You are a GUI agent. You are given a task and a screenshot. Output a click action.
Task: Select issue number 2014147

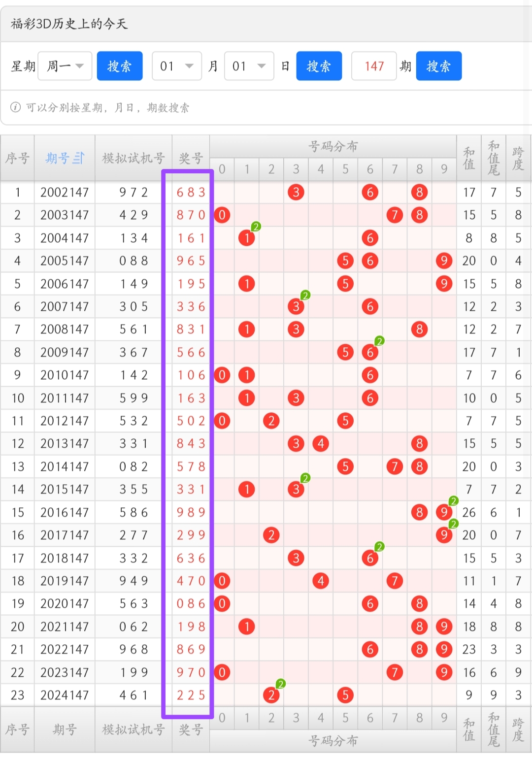coord(65,466)
